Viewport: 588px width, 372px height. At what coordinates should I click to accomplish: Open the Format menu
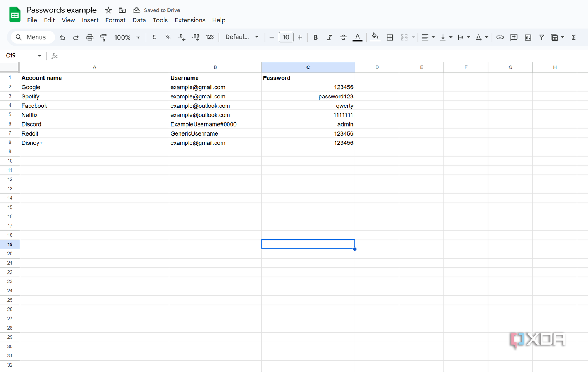tap(115, 20)
